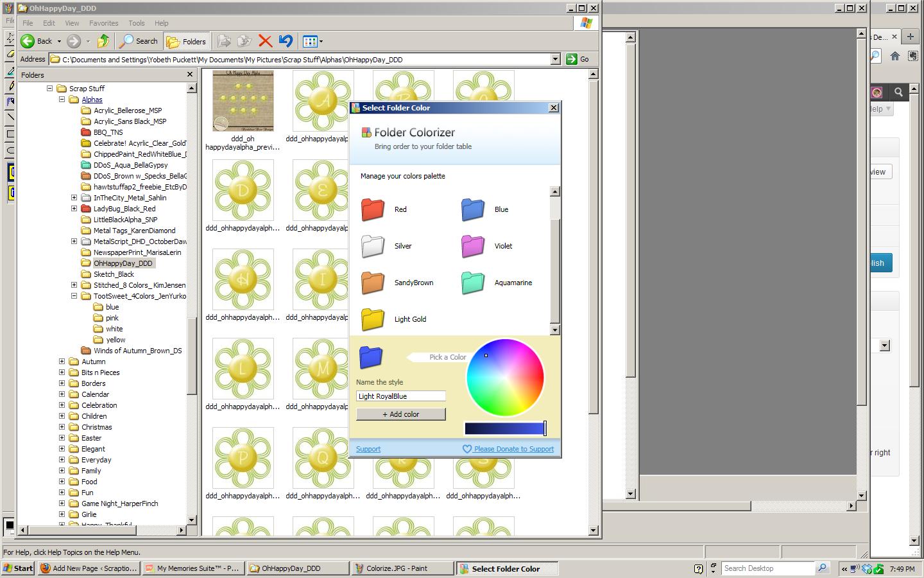This screenshot has width=924, height=578.
Task: Expand the Autumn folder tree node
Action: pyautogui.click(x=62, y=362)
